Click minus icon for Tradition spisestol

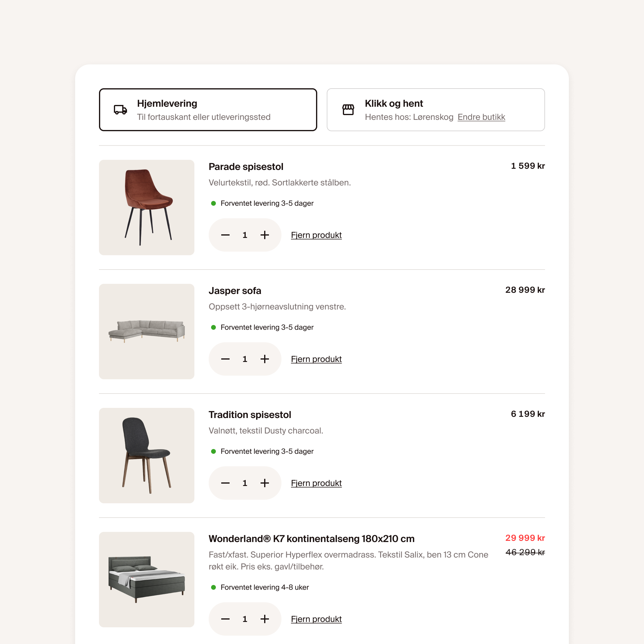point(225,483)
